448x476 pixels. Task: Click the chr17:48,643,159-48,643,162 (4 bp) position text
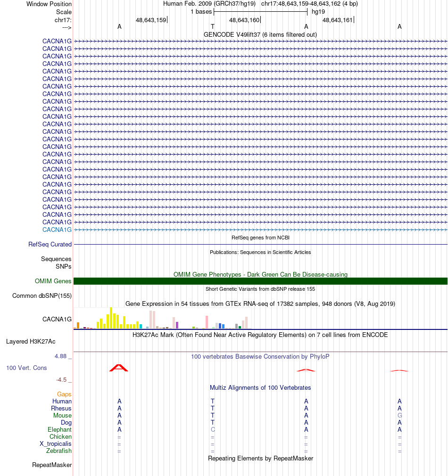pyautogui.click(x=309, y=4)
